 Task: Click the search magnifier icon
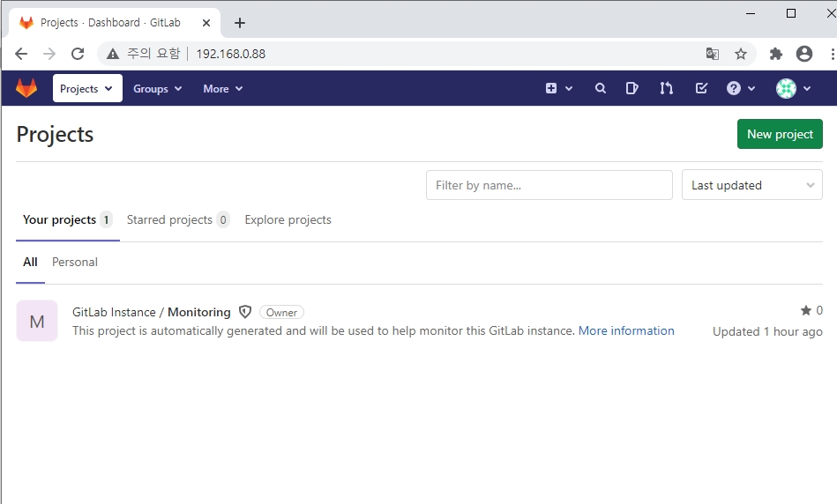point(601,88)
